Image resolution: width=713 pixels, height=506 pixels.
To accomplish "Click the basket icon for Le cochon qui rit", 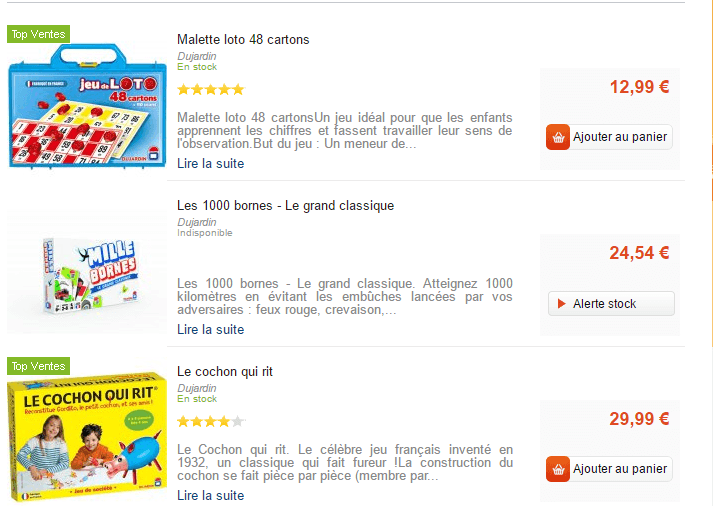I will pyautogui.click(x=558, y=469).
